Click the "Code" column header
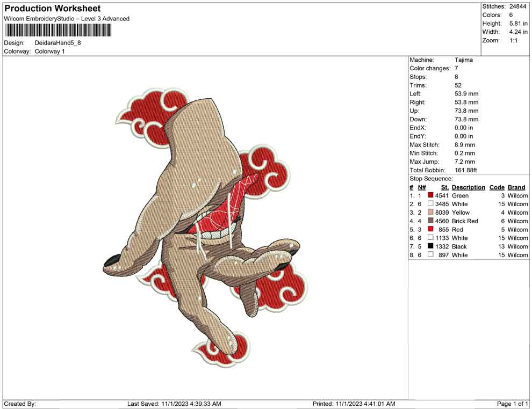Viewport: 532px width, 409px height. 497,187
